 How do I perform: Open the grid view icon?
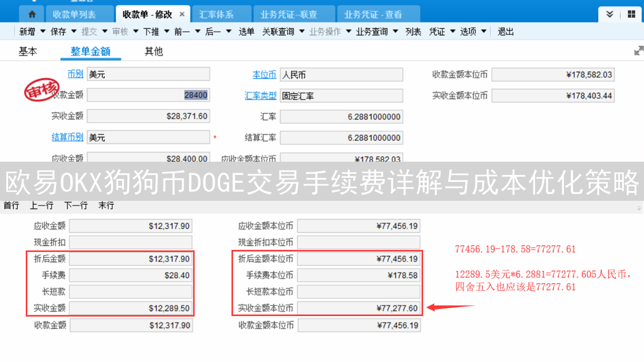(x=631, y=14)
